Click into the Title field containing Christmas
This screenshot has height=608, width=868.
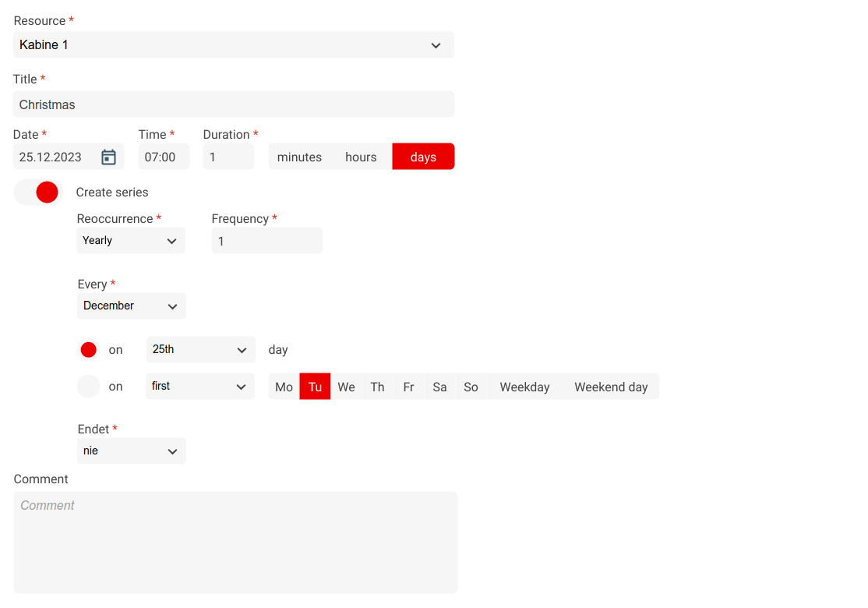click(233, 104)
